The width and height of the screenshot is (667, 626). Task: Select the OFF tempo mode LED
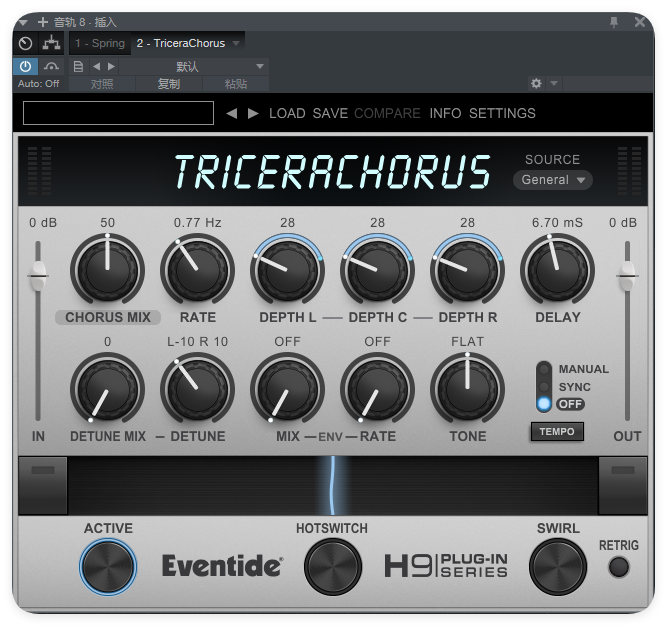pos(544,404)
